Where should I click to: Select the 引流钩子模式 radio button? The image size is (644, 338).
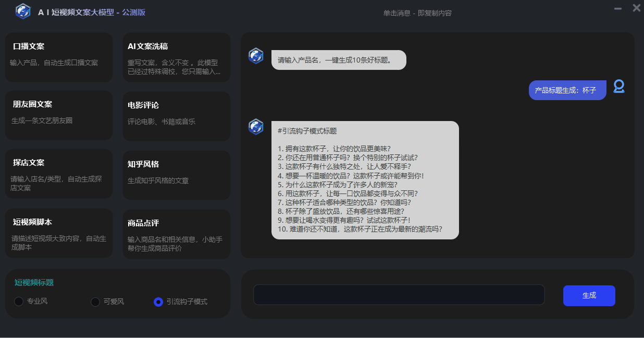(x=158, y=301)
